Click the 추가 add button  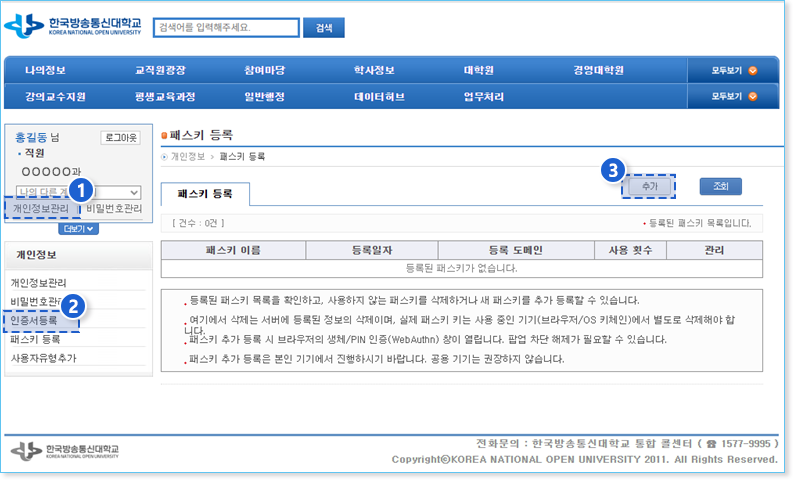tap(649, 186)
